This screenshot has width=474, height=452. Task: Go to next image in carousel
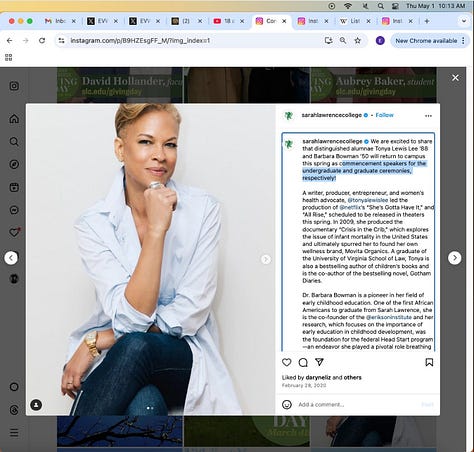click(266, 259)
